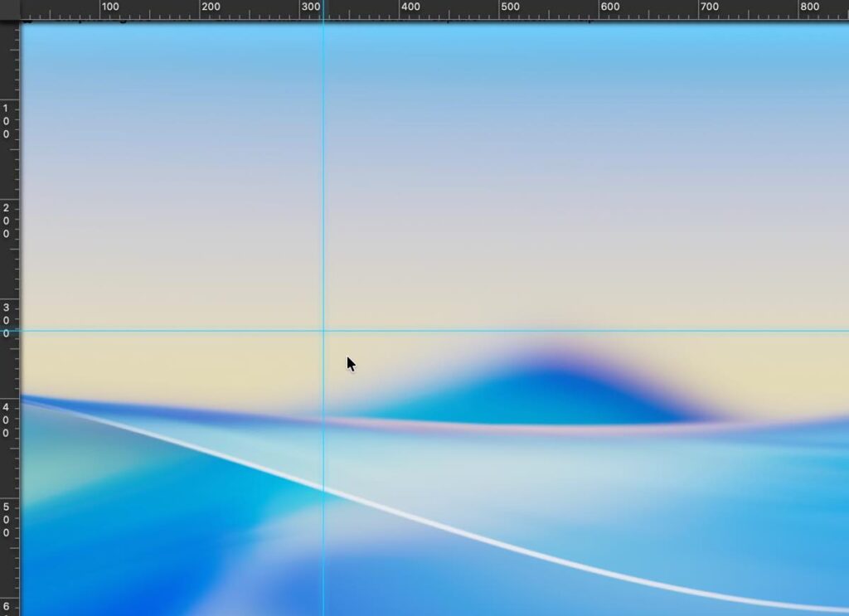Click the 100 label on horizontal ruler
849x616 pixels.
click(x=109, y=7)
